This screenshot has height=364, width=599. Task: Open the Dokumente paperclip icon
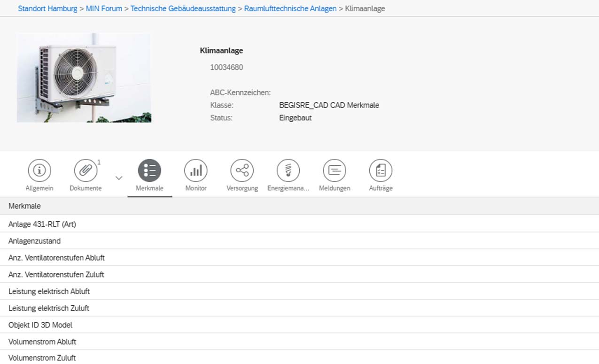(86, 170)
